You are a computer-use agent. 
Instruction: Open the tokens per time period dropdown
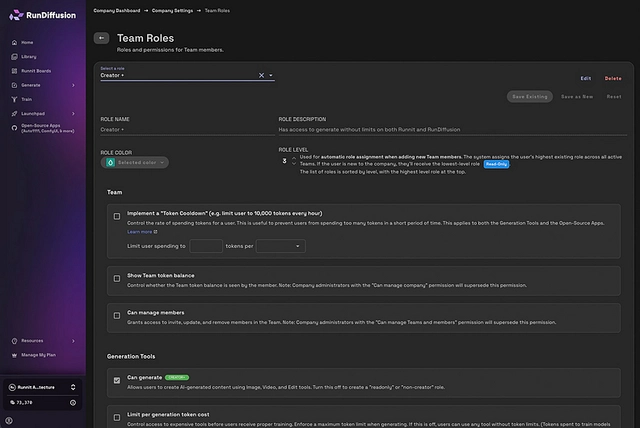point(280,246)
